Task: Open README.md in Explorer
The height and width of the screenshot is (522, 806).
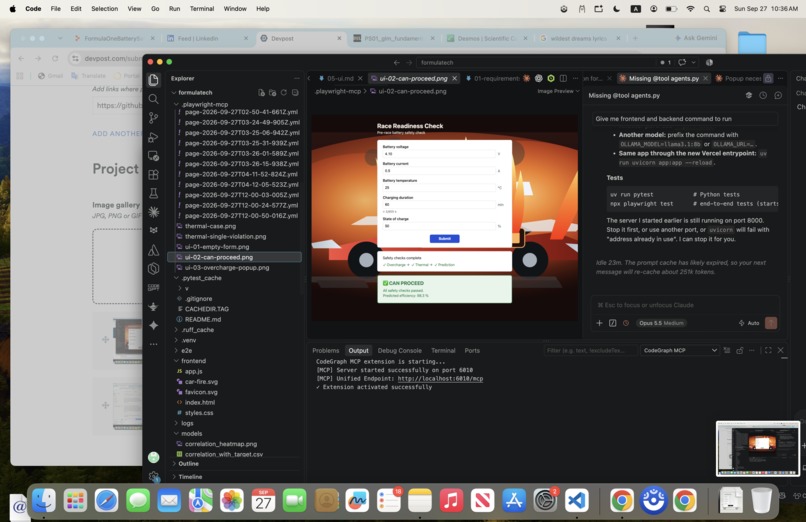Action: [x=203, y=320]
